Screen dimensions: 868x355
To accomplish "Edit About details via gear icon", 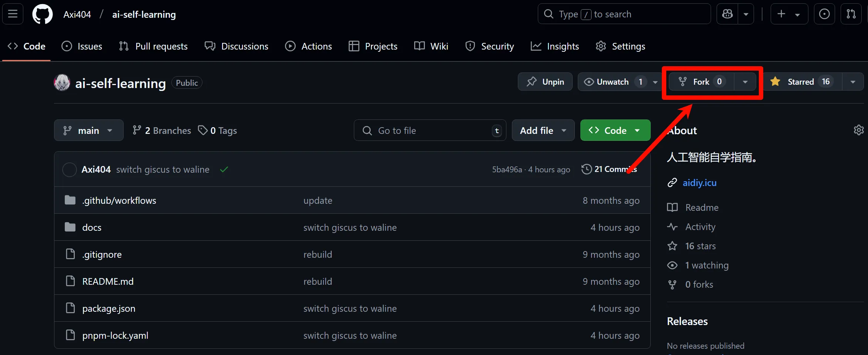I will point(858,130).
